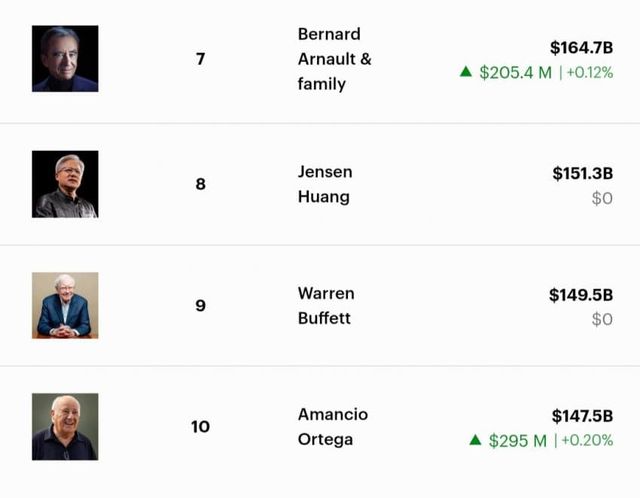Click the +0.20% daily change value
Viewport: 640px width, 498px height.
tap(587, 441)
